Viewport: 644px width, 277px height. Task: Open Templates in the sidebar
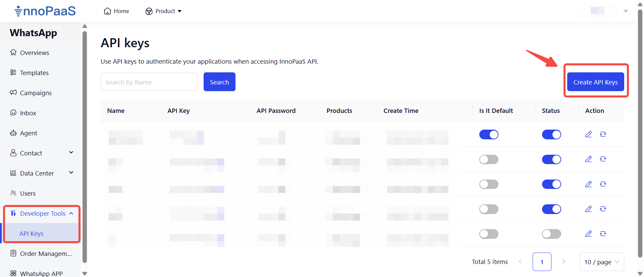click(34, 73)
